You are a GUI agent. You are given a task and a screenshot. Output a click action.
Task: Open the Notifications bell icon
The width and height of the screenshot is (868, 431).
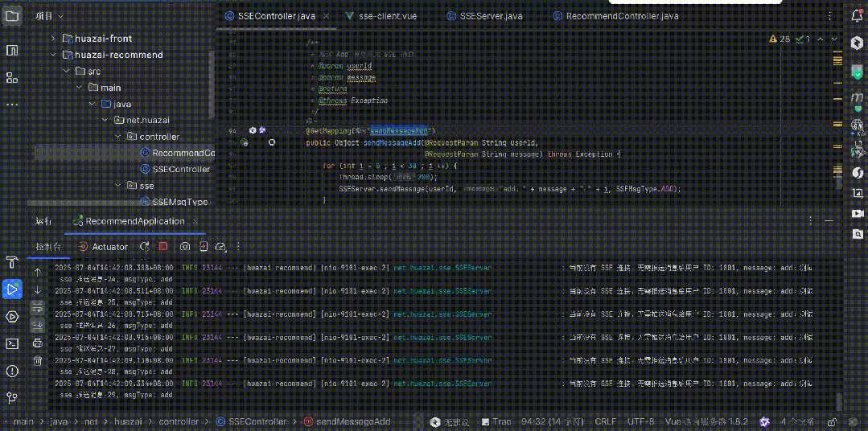(857, 16)
